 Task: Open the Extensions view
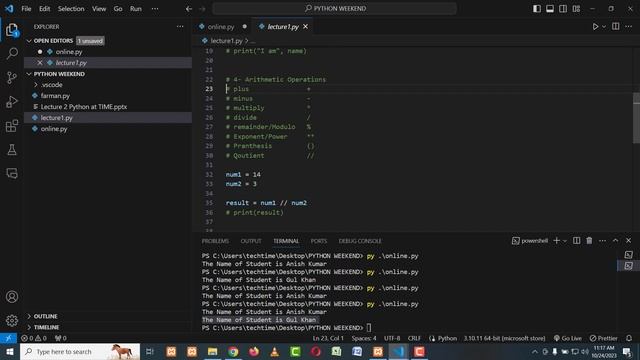(x=12, y=126)
